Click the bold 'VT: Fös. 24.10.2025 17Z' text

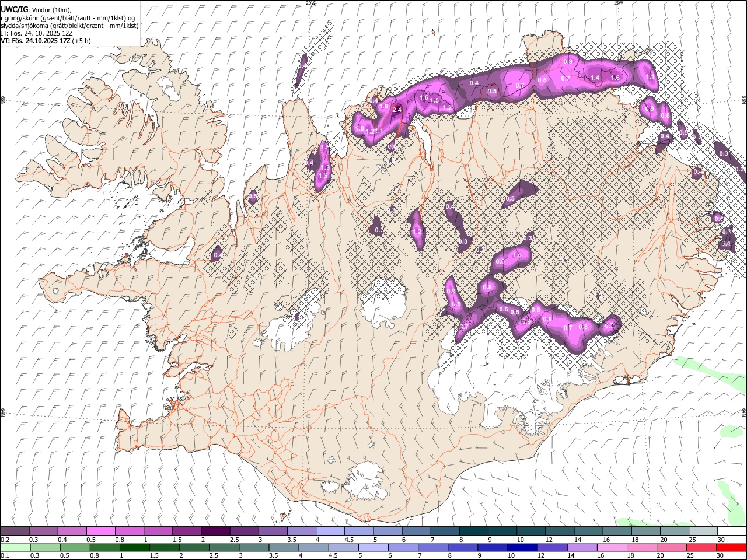(x=35, y=41)
